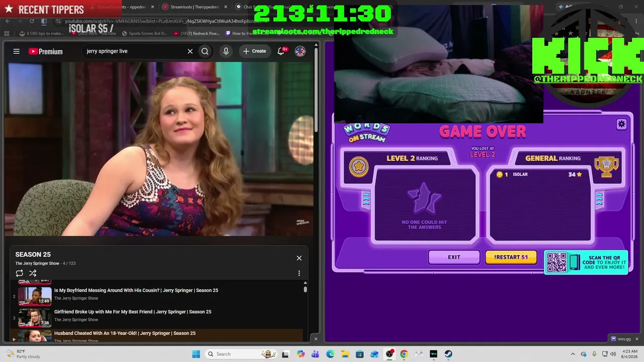Open Steam from the taskbar

(x=448, y=354)
